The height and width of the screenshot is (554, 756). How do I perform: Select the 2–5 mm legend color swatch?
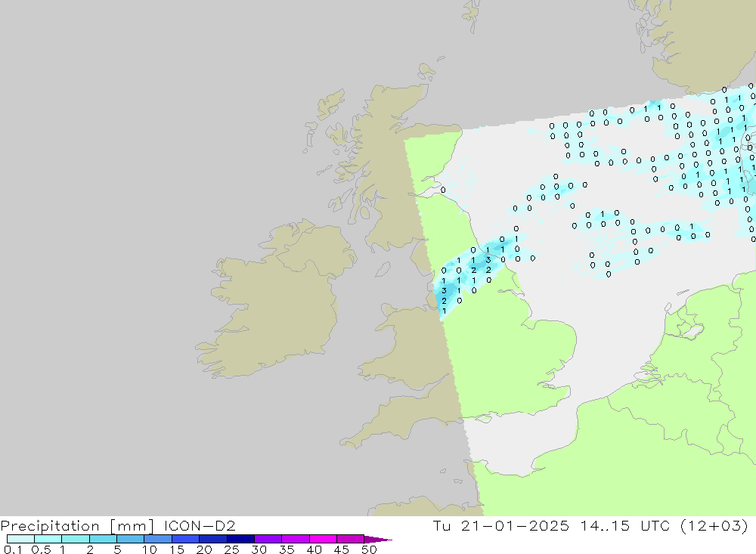(x=103, y=539)
